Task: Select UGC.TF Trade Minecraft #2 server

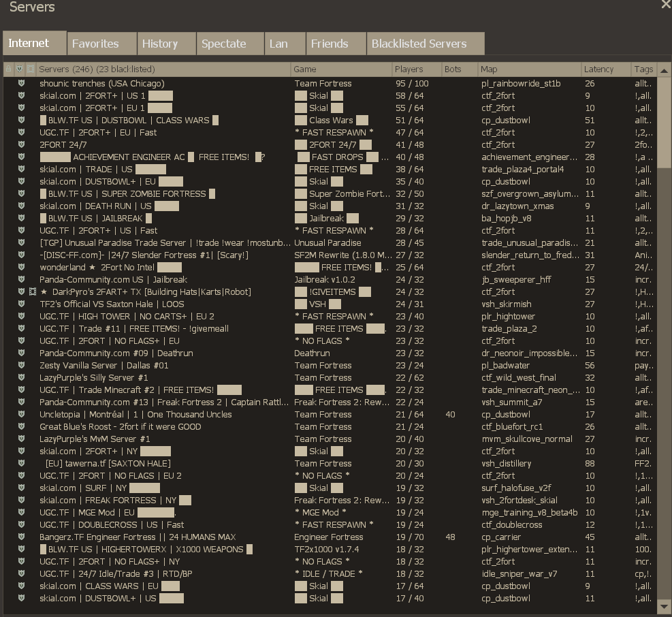Action: tap(330, 390)
